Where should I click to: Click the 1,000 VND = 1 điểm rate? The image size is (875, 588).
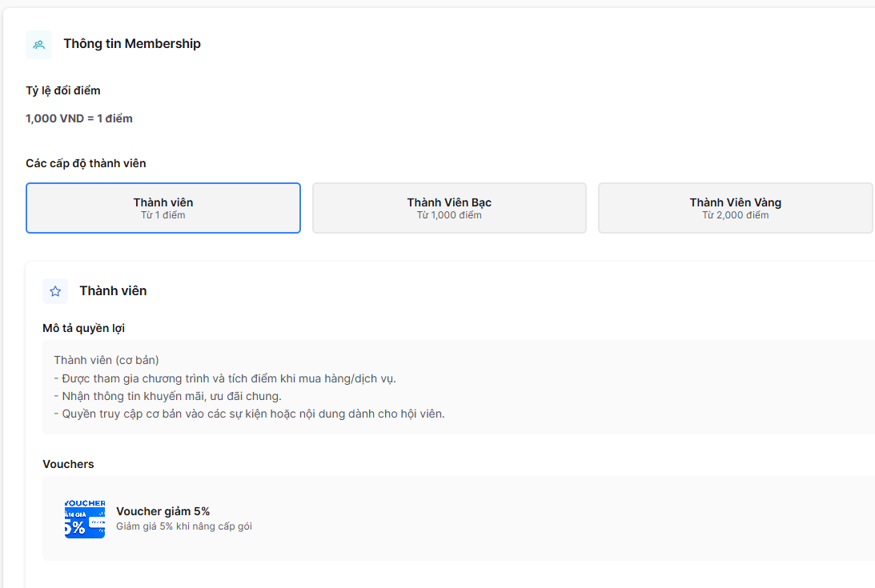pyautogui.click(x=79, y=118)
